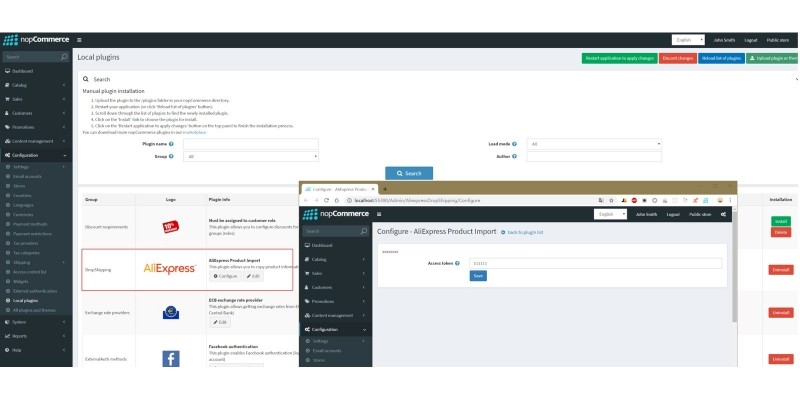Open Load mode dropdown
The height and width of the screenshot is (400, 800).
tap(594, 144)
